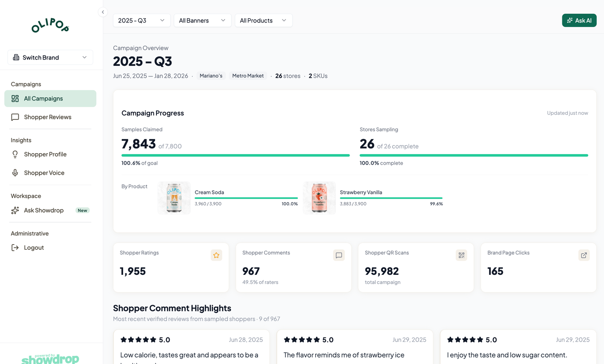Click the QR code icon on Shopper QR Scans
This screenshot has height=364, width=604.
coord(461,255)
